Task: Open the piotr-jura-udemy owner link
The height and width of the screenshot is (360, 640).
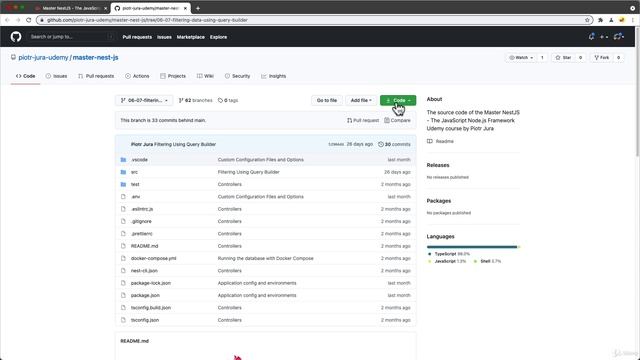Action: click(43, 58)
